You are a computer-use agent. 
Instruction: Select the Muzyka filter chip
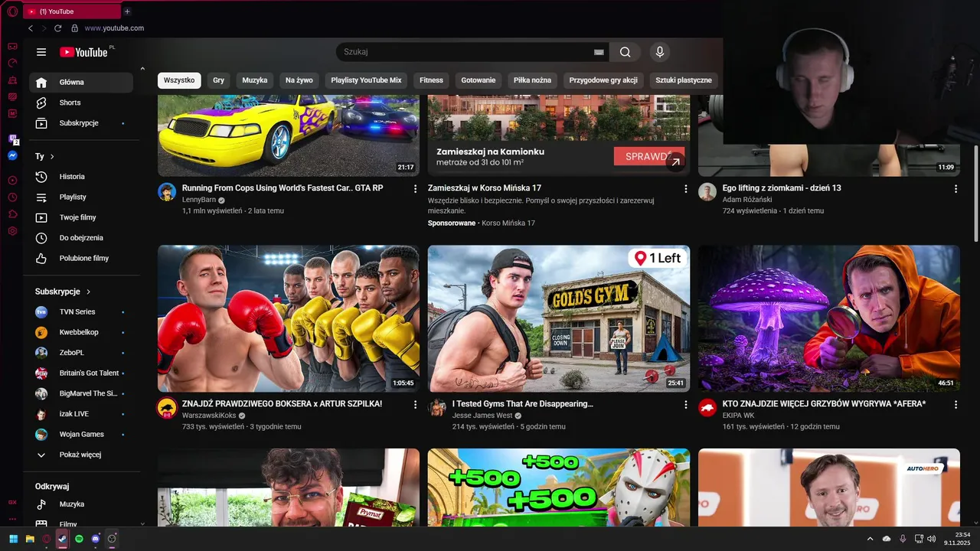point(255,80)
